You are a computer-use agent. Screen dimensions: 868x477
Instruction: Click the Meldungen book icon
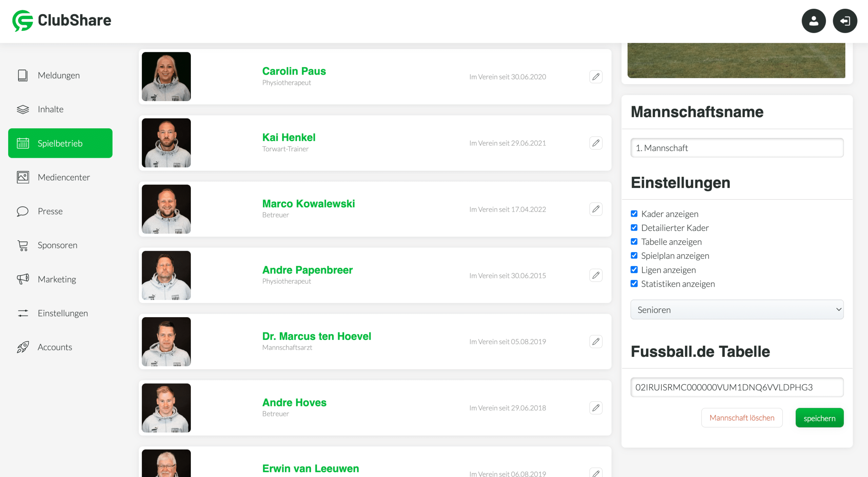[x=23, y=75]
